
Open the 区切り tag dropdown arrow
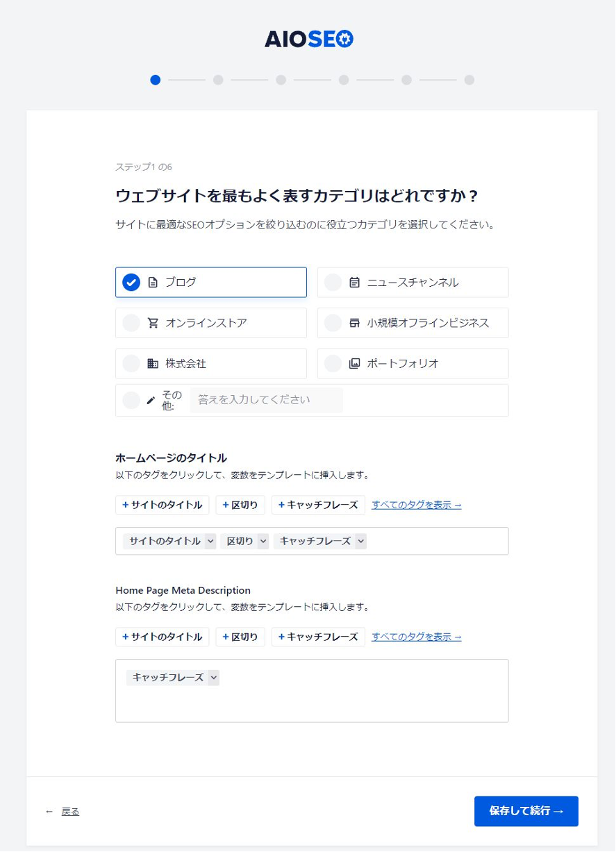tap(263, 541)
